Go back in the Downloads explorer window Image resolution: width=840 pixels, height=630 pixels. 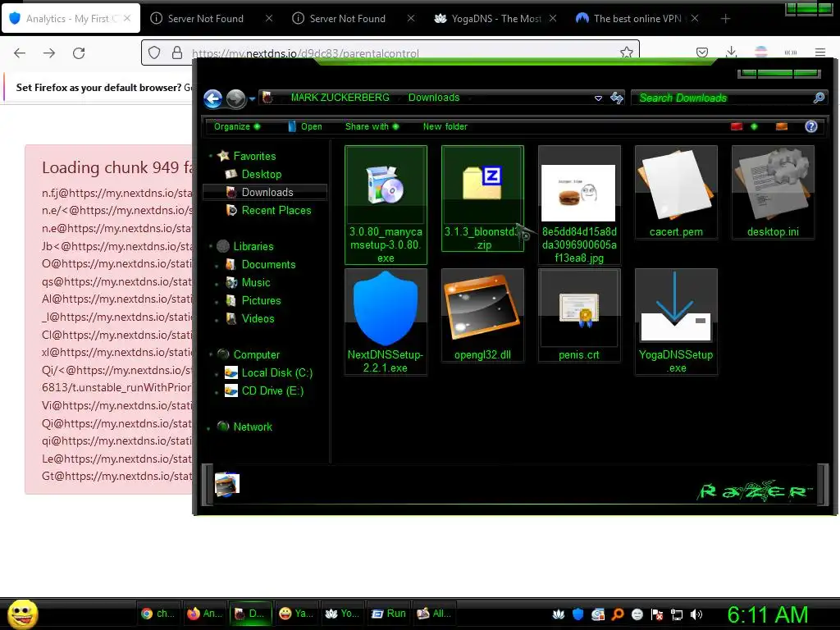[212, 98]
